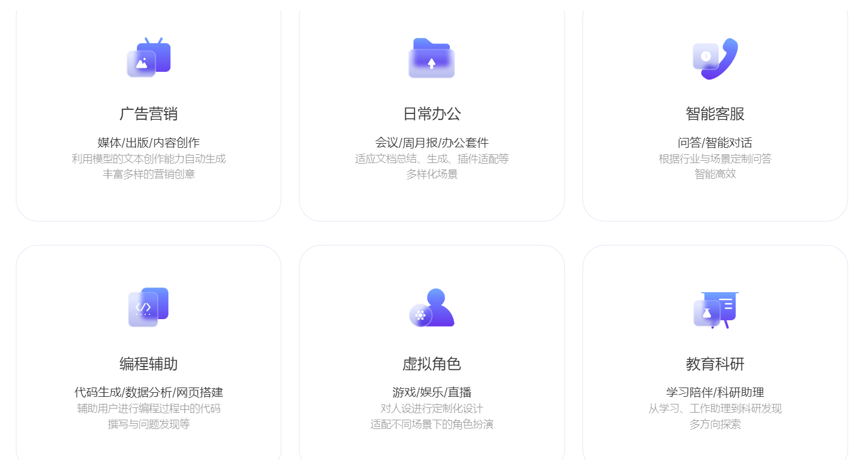This screenshot has height=460, width=868.
Task: Click the description text 根据行业与场景定制问答
Action: tap(715, 159)
